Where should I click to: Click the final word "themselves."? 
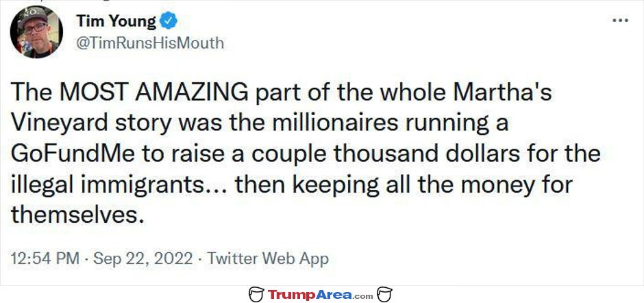coord(77,215)
